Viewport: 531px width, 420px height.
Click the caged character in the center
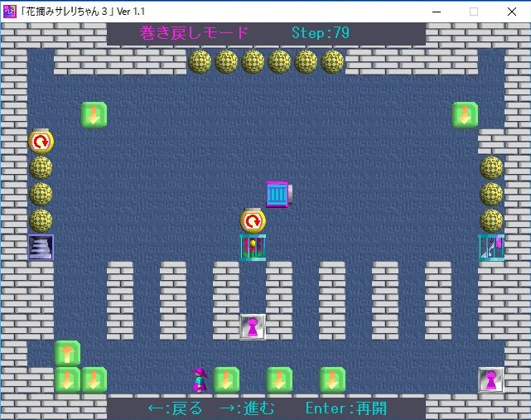pos(253,248)
